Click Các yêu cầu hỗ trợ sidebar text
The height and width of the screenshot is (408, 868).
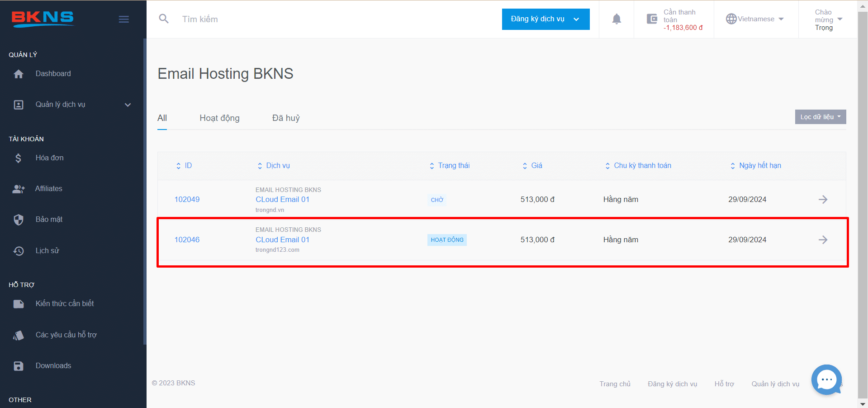click(66, 335)
